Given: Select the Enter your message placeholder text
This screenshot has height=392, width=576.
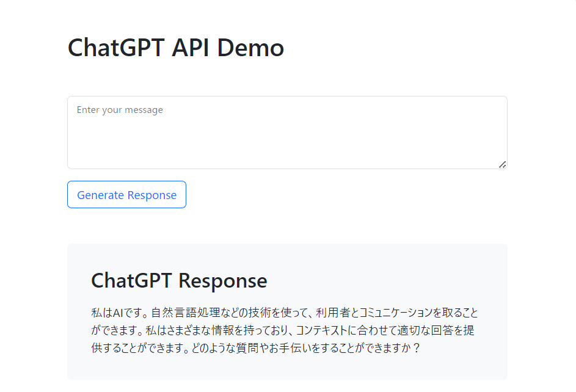Looking at the screenshot, I should [120, 110].
